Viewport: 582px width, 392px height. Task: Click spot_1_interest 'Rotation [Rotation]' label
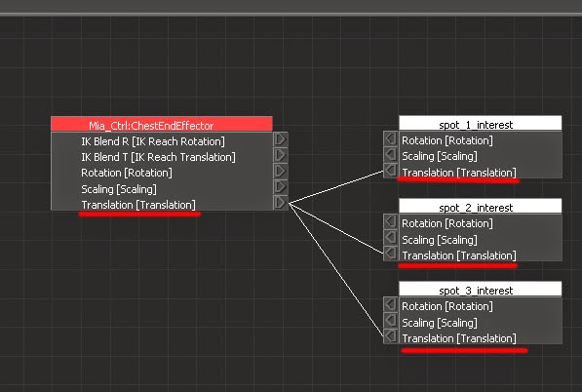click(x=447, y=140)
